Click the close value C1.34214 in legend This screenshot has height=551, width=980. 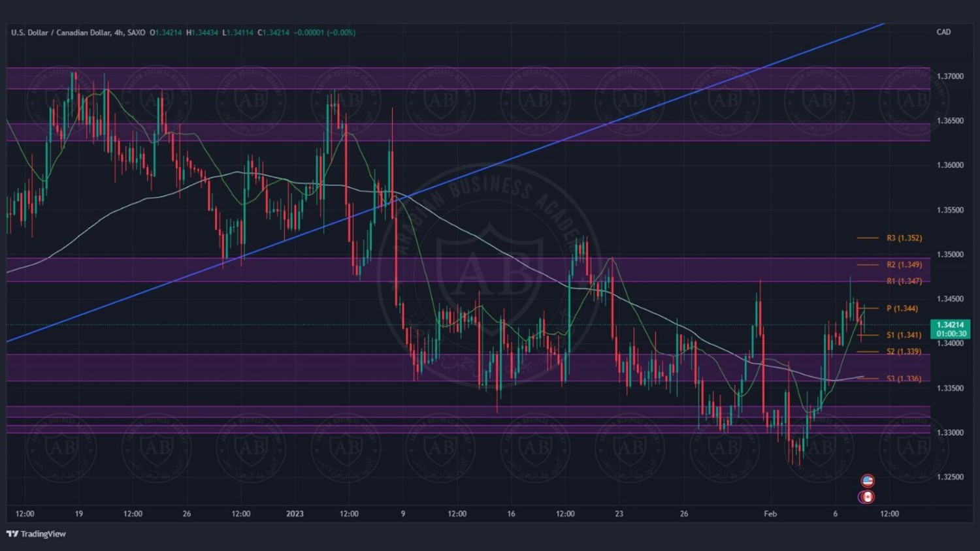[274, 33]
